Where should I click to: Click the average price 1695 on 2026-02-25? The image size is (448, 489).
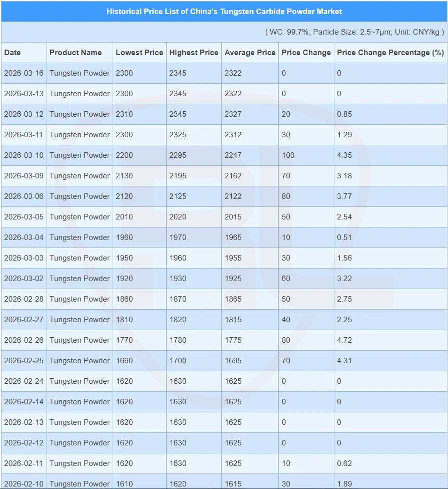tap(233, 361)
